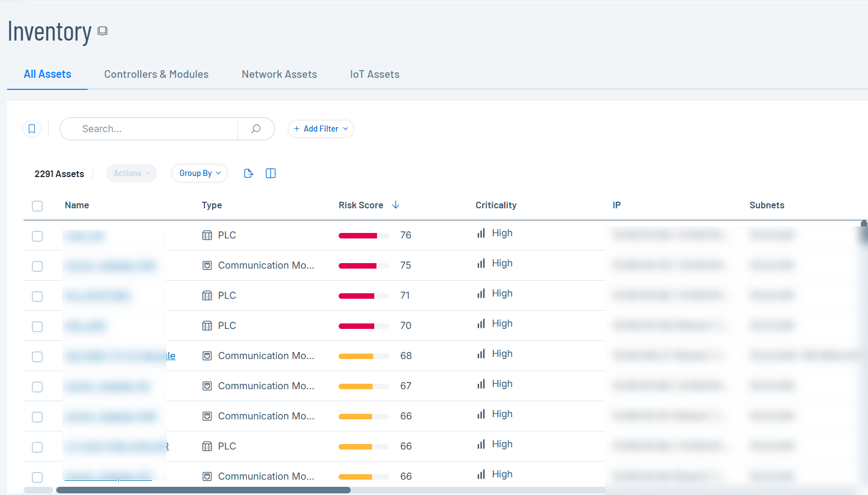Screen dimensions: 868x495
Task: Click the search magnifier icon
Action: (256, 129)
